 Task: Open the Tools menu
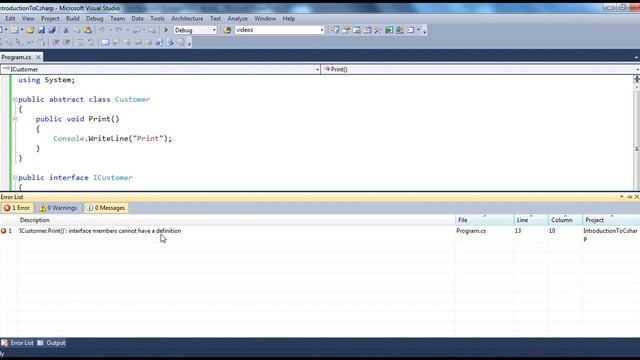point(157,18)
